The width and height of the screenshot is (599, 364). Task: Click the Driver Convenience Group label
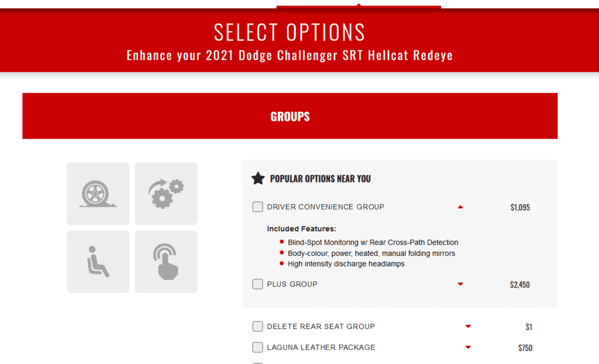tap(326, 207)
